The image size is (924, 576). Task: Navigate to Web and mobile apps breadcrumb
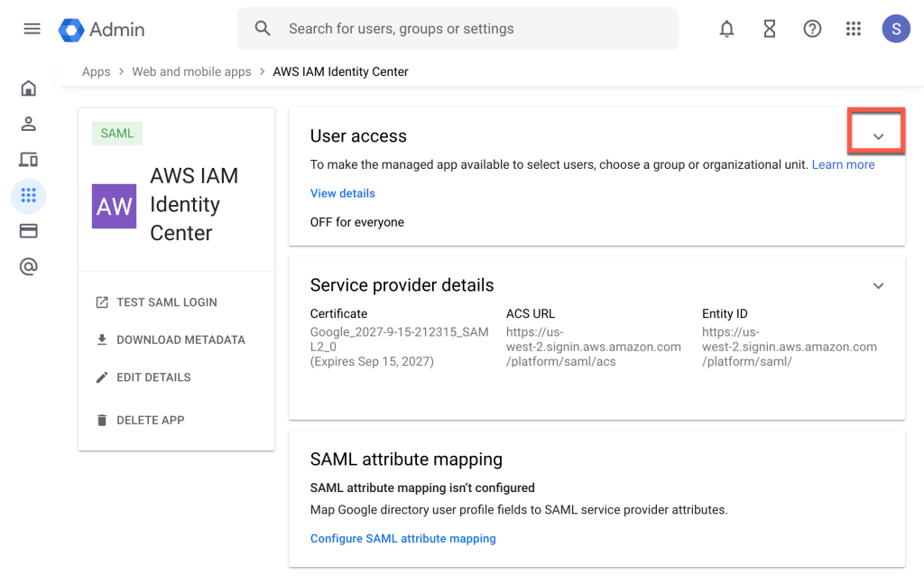[x=191, y=71]
